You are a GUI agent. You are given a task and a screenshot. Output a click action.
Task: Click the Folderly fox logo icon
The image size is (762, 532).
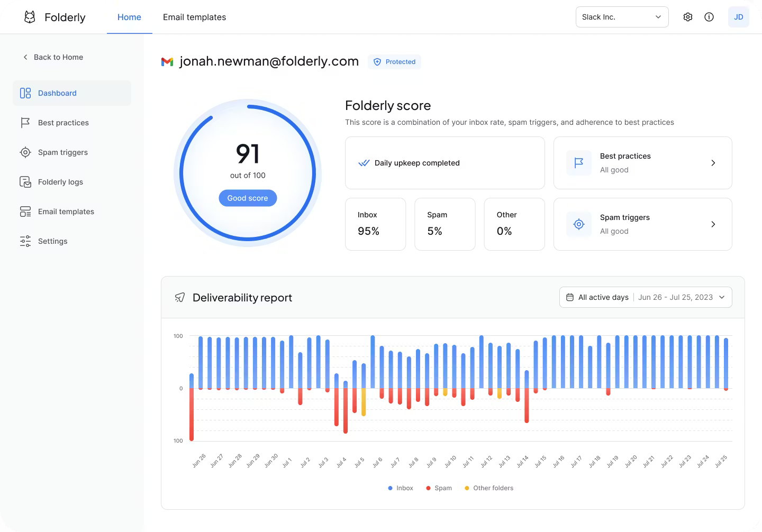30,17
